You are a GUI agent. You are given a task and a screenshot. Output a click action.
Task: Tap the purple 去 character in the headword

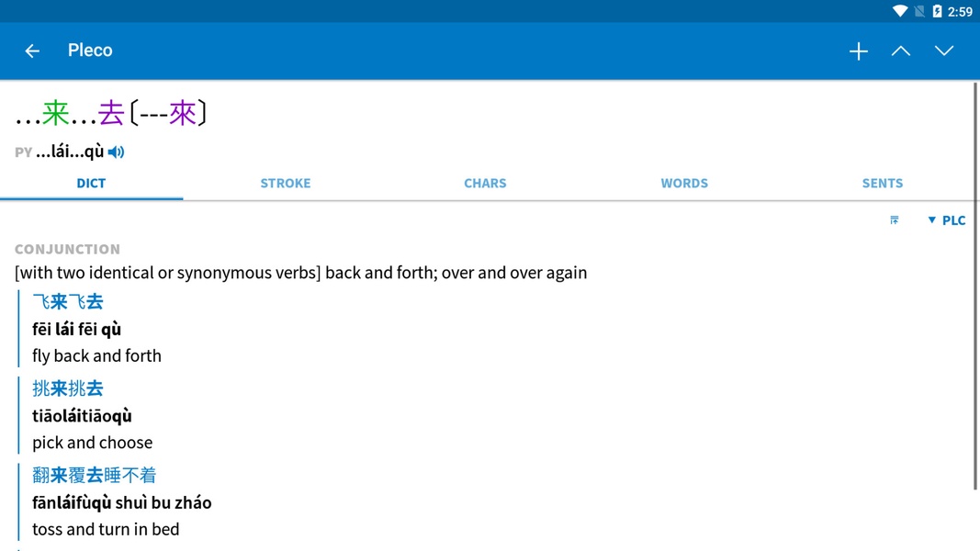(x=111, y=114)
